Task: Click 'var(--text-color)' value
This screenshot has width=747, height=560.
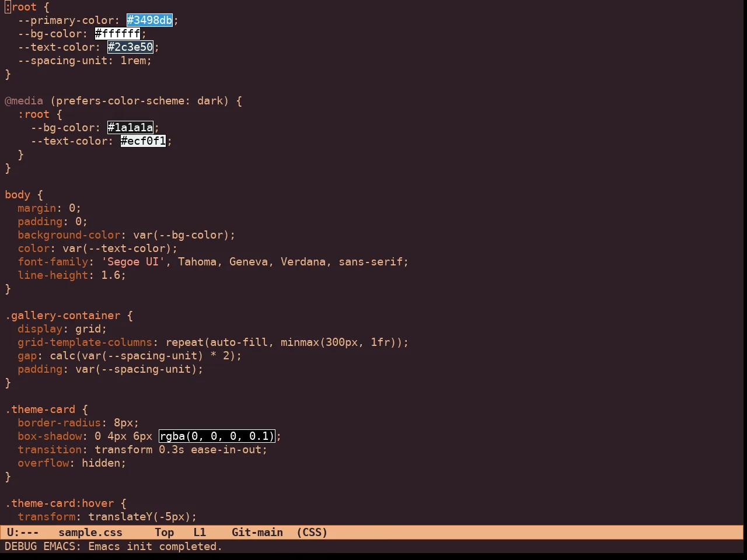Action: tap(117, 248)
